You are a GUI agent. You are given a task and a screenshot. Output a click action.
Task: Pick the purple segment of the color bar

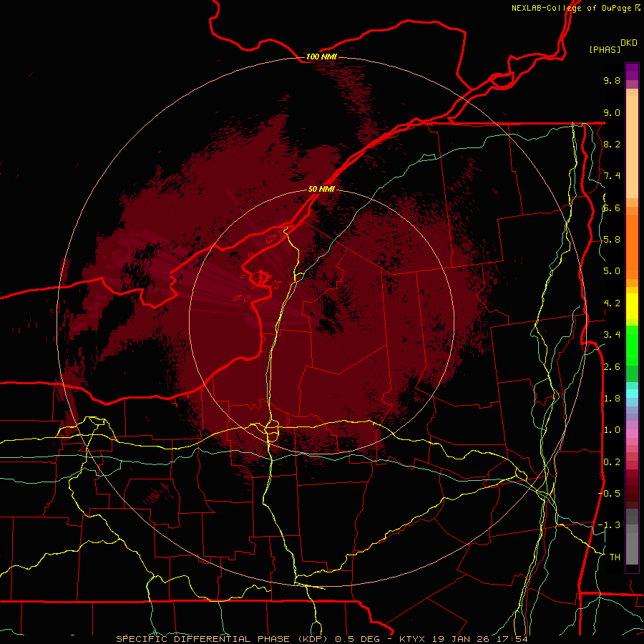(x=632, y=72)
